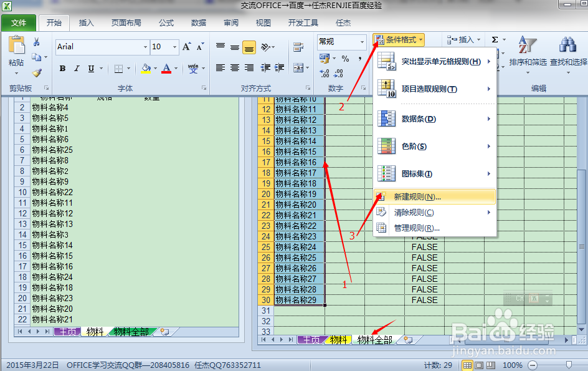Open 色阶 submenu
This screenshot has height=371, width=588.
point(435,146)
